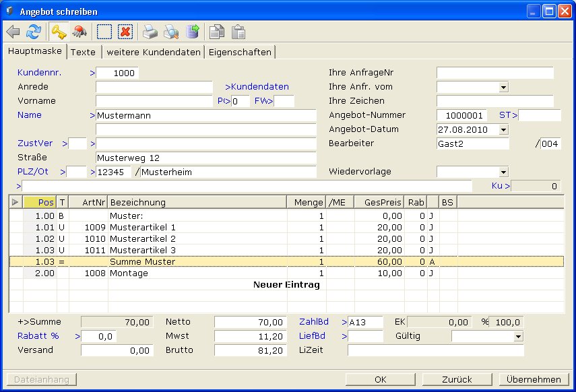Image resolution: width=576 pixels, height=392 pixels.
Task: Open the weitere Kundendaten tab
Action: [154, 52]
